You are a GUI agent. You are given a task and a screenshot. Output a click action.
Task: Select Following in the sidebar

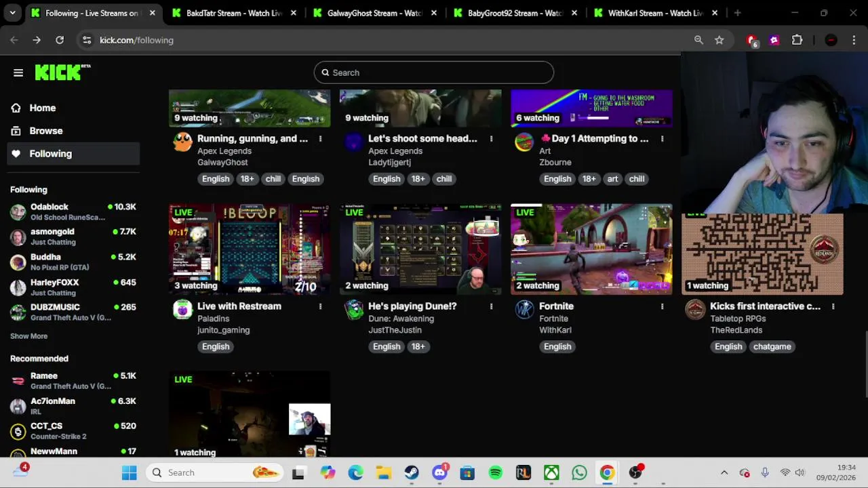[x=73, y=154]
